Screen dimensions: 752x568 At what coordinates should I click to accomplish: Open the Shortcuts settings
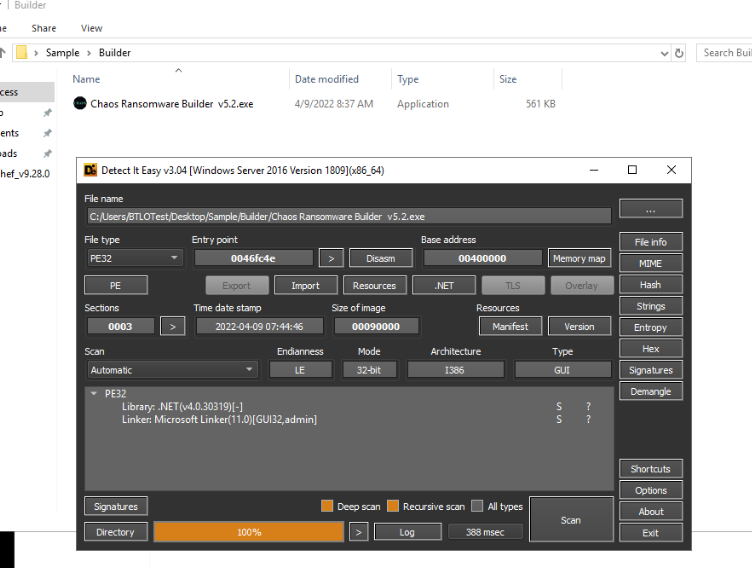coord(650,469)
